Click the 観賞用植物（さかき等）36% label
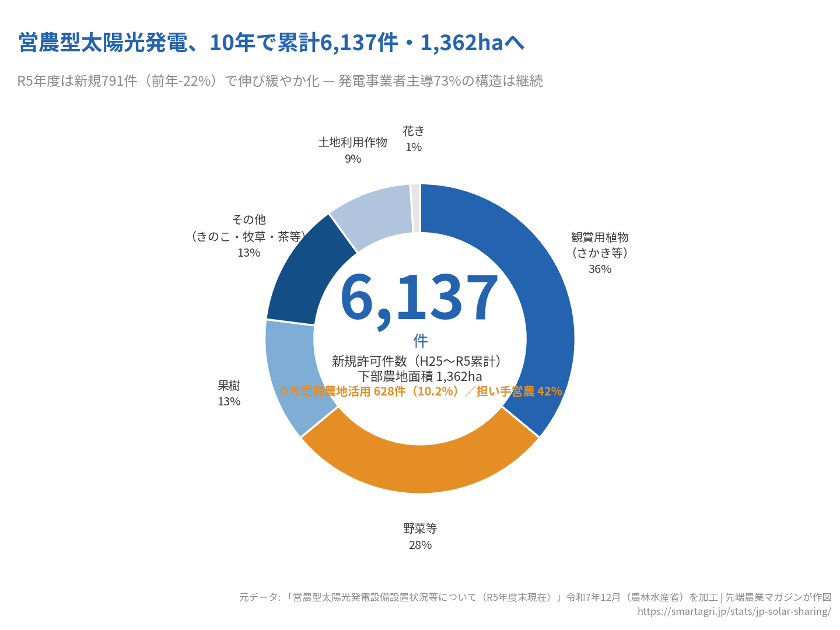The height and width of the screenshot is (630, 840). tap(598, 253)
